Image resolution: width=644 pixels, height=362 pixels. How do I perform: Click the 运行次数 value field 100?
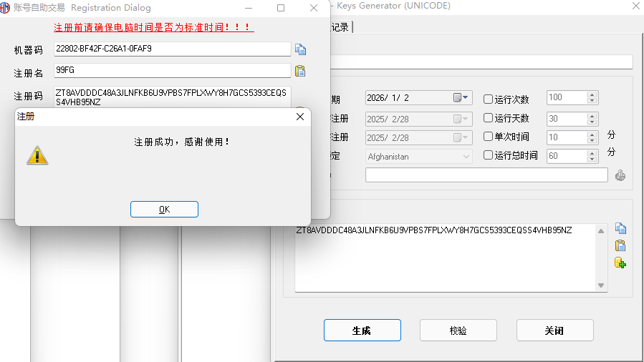click(x=567, y=97)
